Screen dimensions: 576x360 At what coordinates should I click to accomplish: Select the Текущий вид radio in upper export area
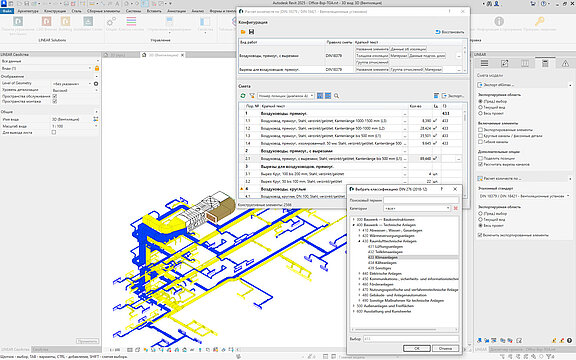tap(480, 107)
